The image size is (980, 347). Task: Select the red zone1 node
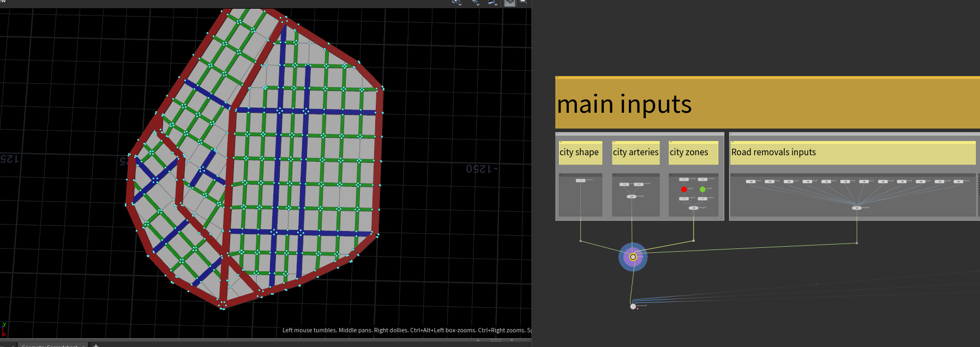[x=684, y=190]
